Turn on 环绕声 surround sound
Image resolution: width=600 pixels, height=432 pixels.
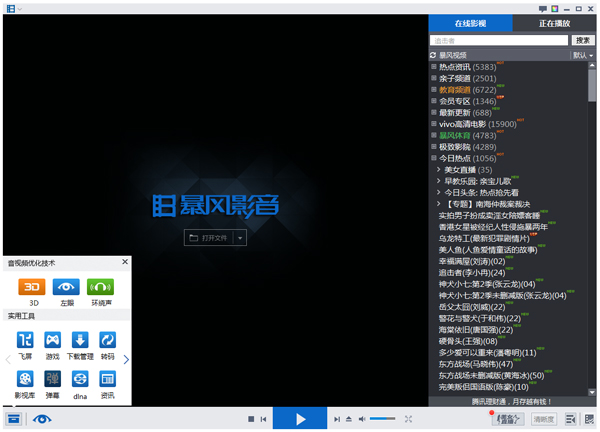pos(101,287)
